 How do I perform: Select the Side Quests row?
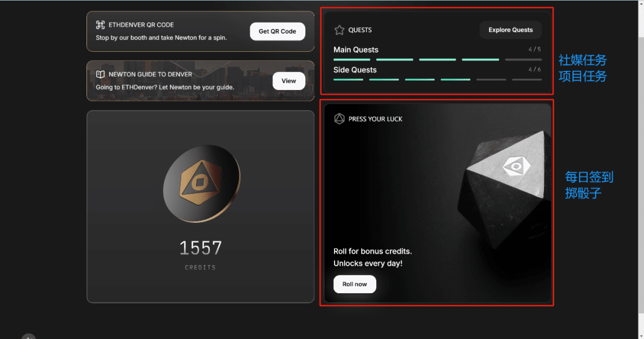click(438, 74)
